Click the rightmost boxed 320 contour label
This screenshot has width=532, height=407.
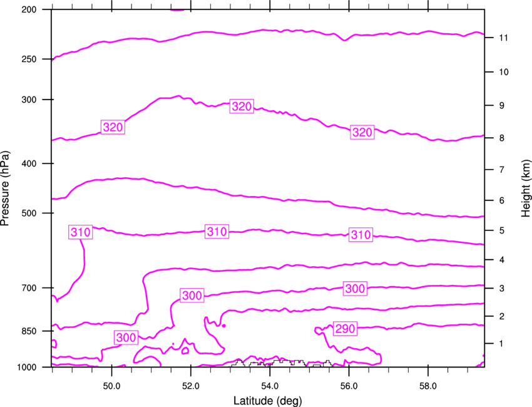click(362, 132)
